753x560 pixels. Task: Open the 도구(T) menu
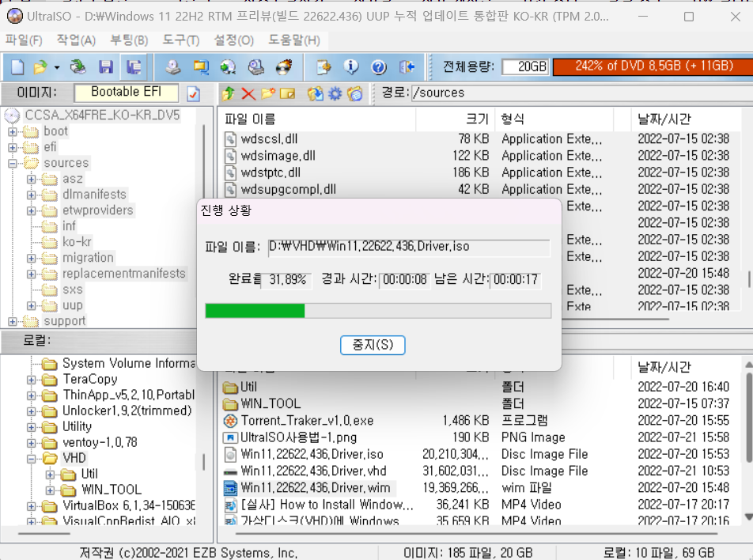point(181,40)
